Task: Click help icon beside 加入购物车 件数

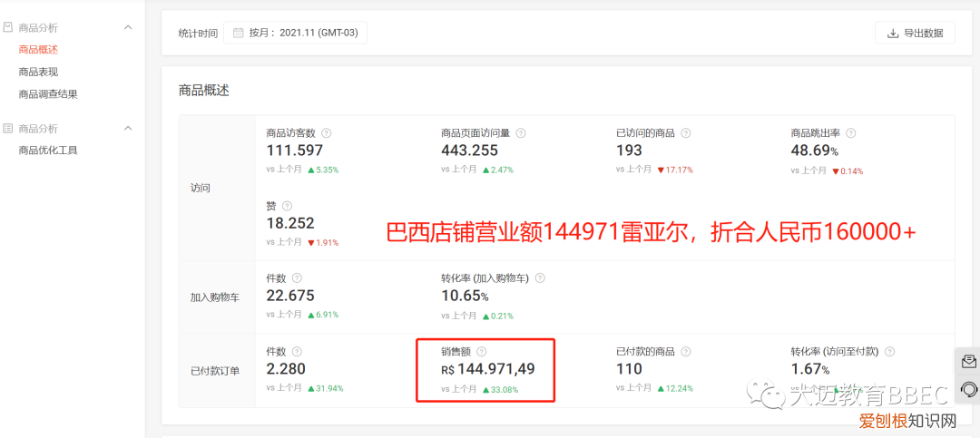Action: (x=297, y=278)
